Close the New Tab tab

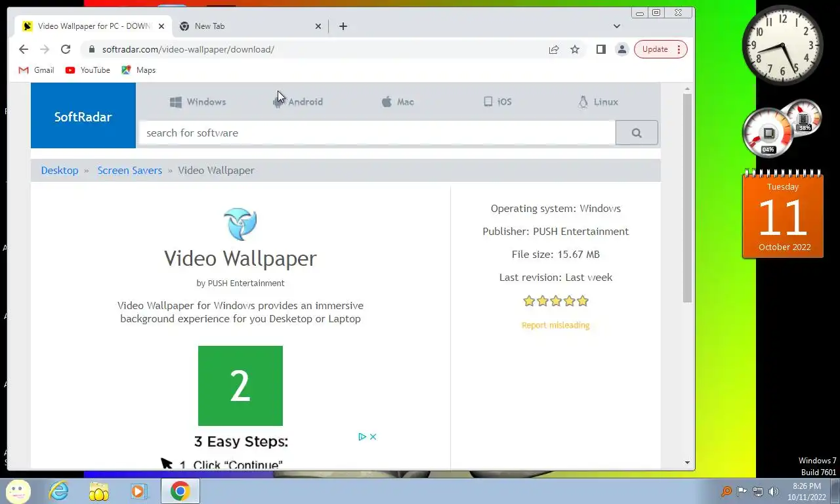tap(318, 26)
